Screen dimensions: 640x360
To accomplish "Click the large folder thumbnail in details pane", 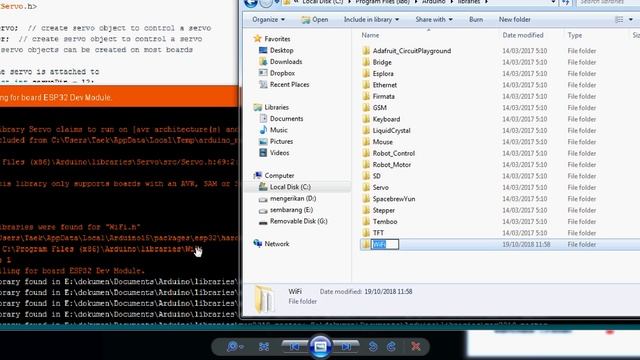I will (x=265, y=299).
